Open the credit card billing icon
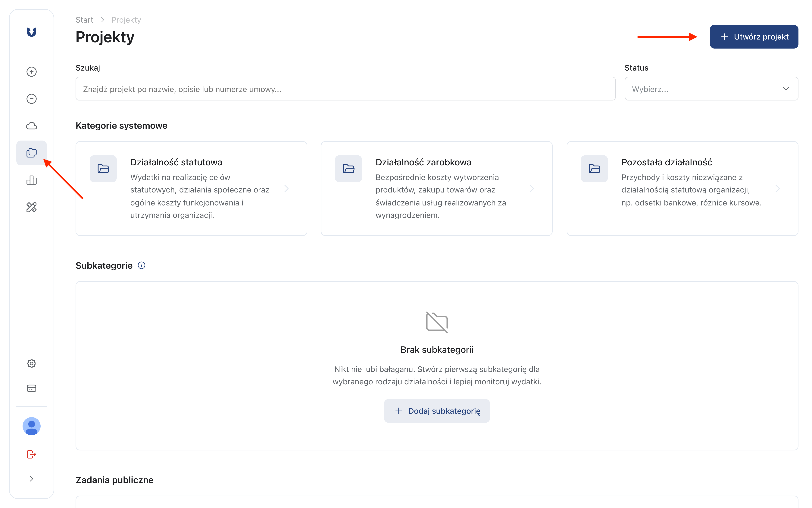The image size is (812, 508). coord(32,388)
